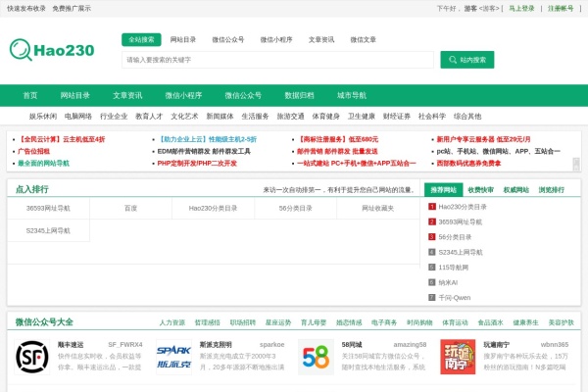Open 网址收藏夹 in 点入排行 grid
Screen dimensions: 588x392
click(x=378, y=208)
